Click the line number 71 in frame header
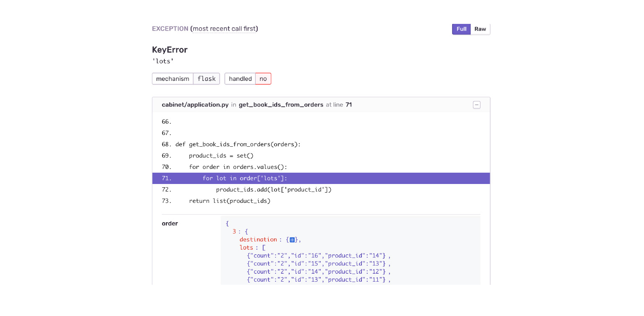This screenshot has width=644, height=316. coord(348,105)
